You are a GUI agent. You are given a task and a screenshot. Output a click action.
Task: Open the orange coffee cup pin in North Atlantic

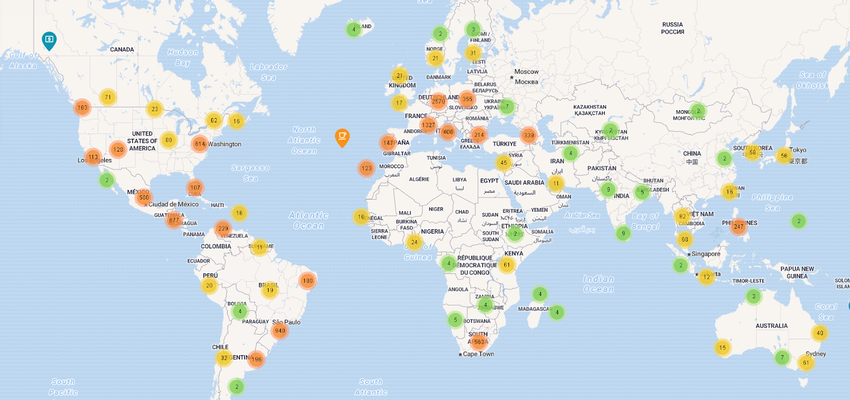(342, 137)
